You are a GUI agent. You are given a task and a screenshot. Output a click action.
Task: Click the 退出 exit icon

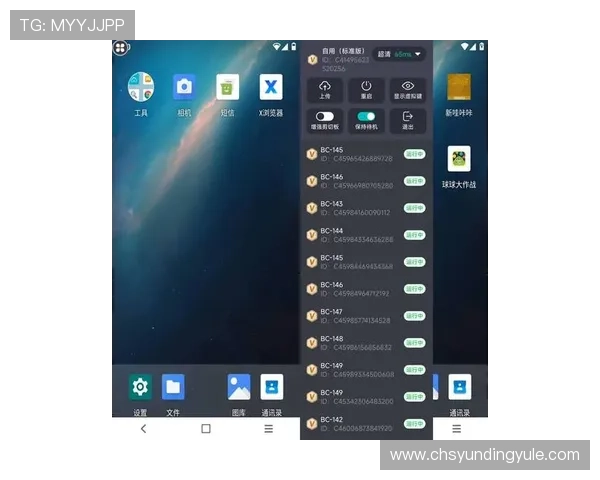coord(408,120)
